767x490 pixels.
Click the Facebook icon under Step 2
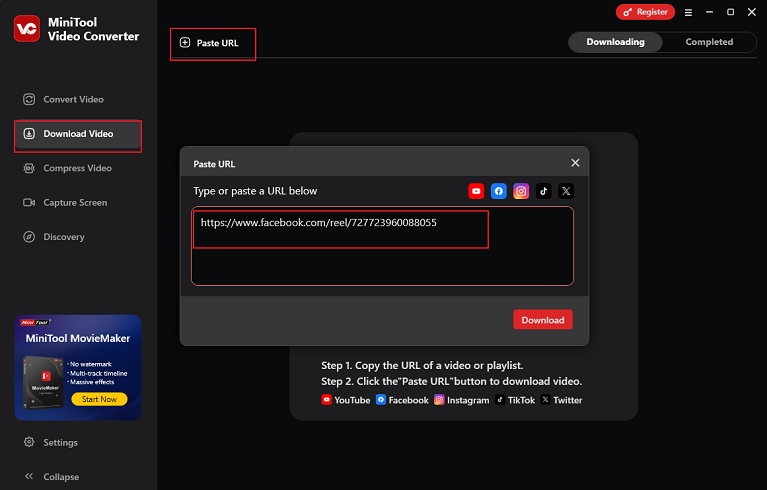(x=381, y=400)
